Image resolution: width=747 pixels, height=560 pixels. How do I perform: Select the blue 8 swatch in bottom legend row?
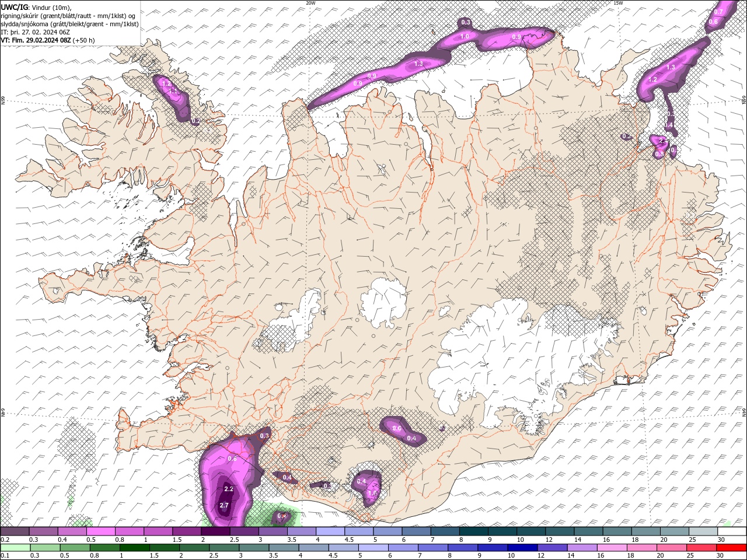pos(463,548)
